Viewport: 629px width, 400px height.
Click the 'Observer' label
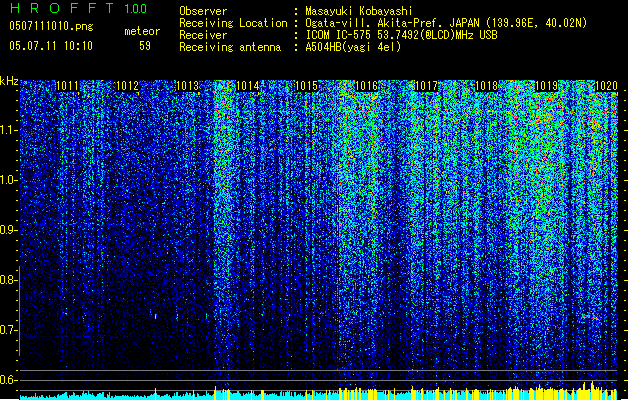(203, 11)
